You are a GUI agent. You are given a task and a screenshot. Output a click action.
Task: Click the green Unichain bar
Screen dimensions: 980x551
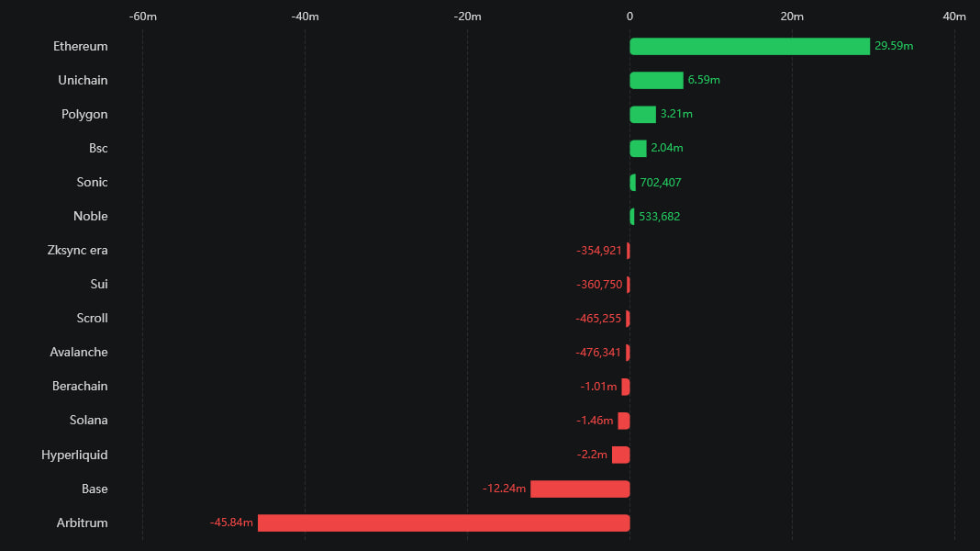coord(656,80)
